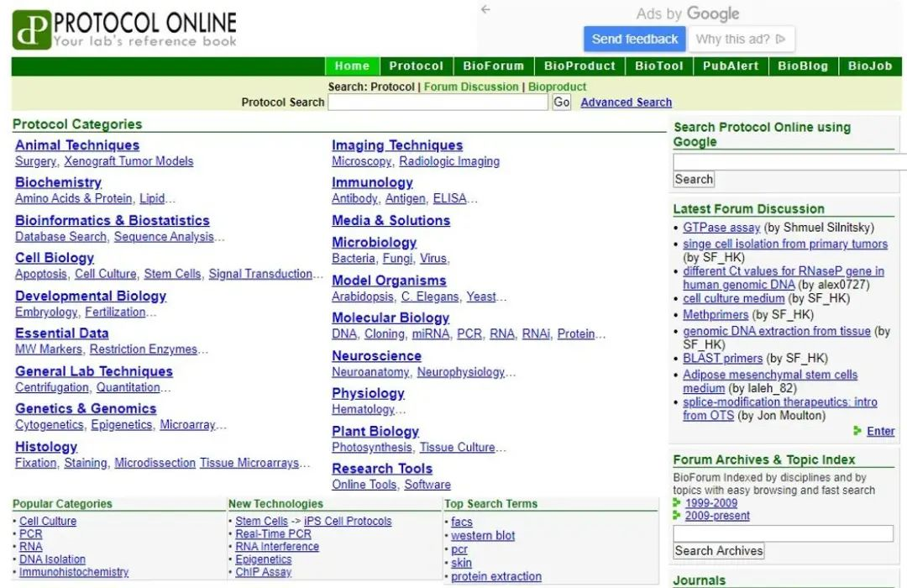Switch to the BioTool tab
The height and width of the screenshot is (588, 907).
[x=658, y=66]
